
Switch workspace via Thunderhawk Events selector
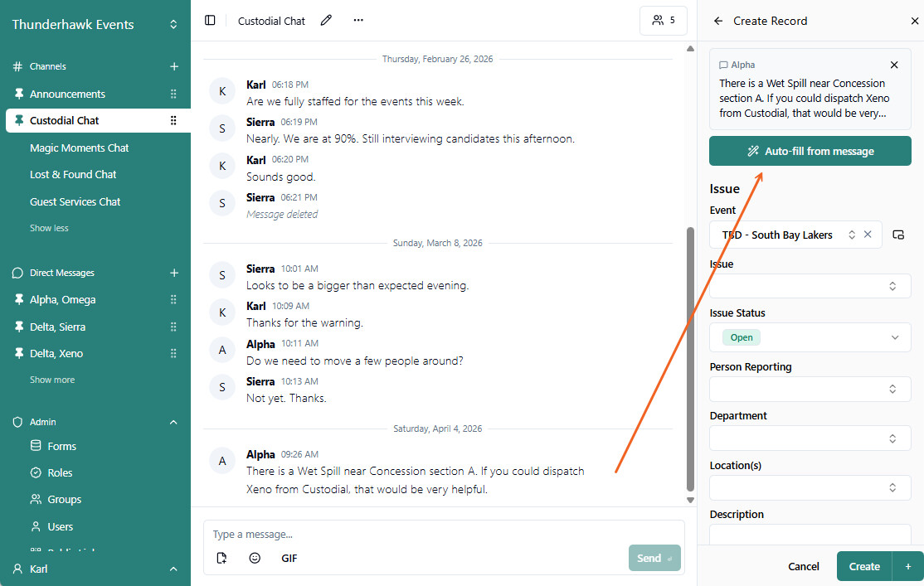pos(95,24)
